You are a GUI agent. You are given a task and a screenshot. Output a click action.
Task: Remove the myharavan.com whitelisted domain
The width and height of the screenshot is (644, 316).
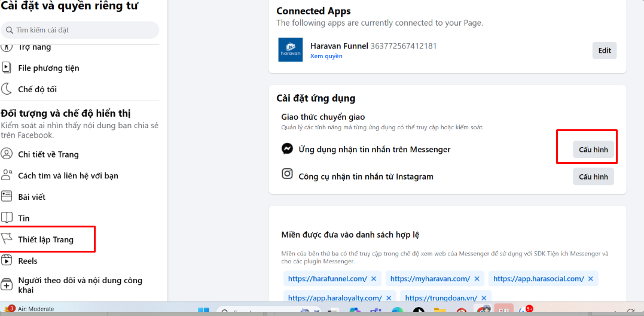pyautogui.click(x=477, y=279)
